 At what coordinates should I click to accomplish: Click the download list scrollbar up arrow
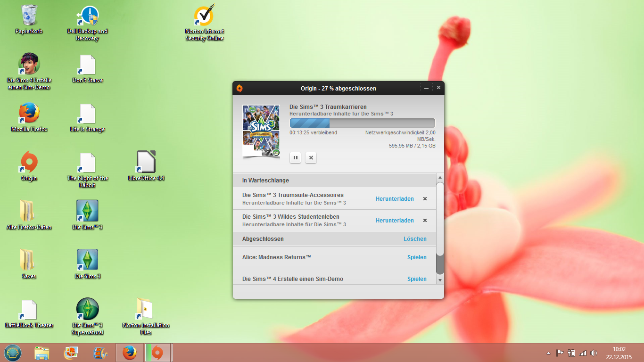coord(440,178)
